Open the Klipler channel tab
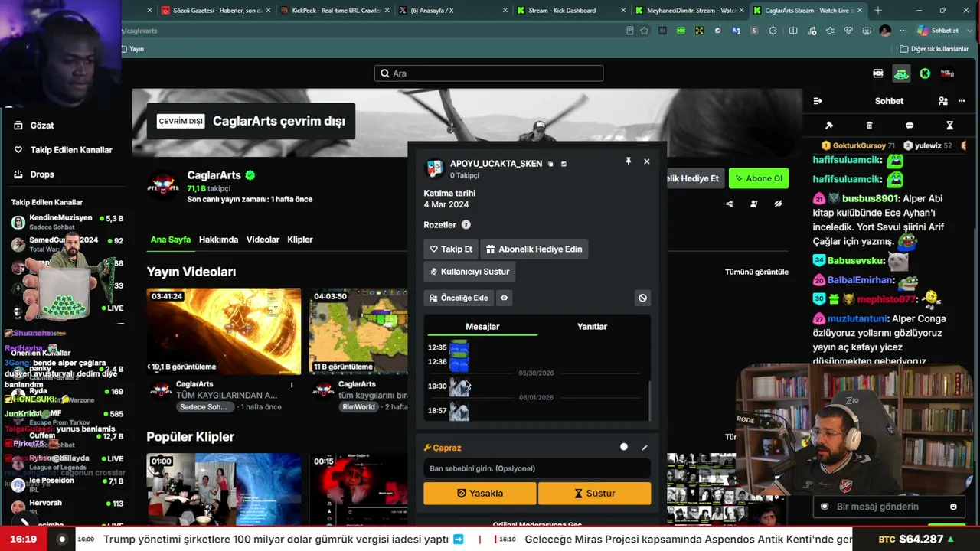This screenshot has height=551, width=980. (300, 240)
